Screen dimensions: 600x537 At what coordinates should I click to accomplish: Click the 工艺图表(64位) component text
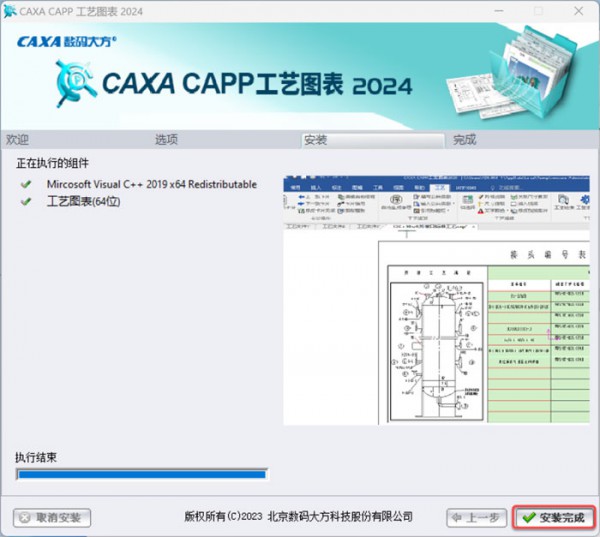tap(83, 201)
